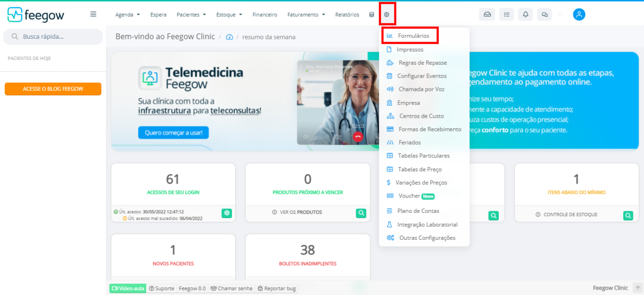Click Produtos próximo a vencer label

[308, 192]
